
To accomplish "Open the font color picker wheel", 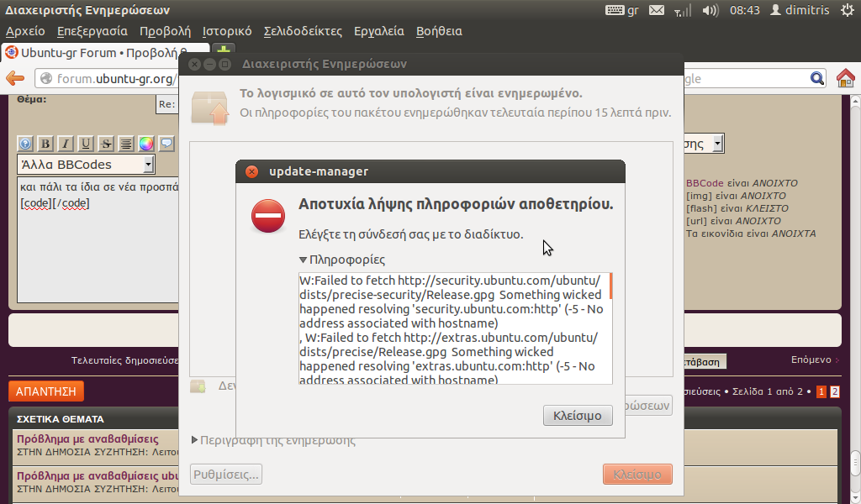I will click(x=145, y=144).
